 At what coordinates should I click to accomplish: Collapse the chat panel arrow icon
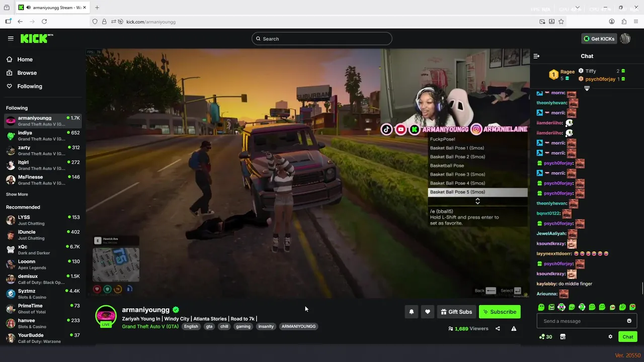536,56
